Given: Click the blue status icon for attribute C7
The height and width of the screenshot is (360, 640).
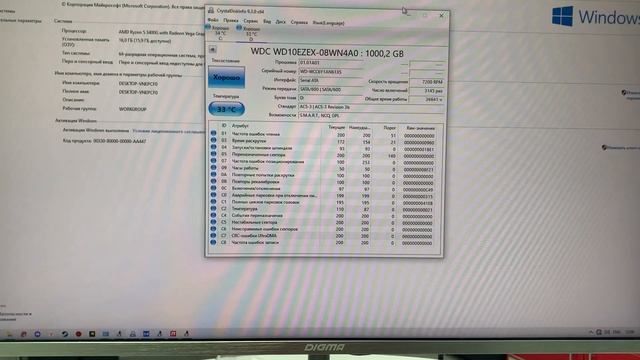Looking at the screenshot, I should 213,235.
